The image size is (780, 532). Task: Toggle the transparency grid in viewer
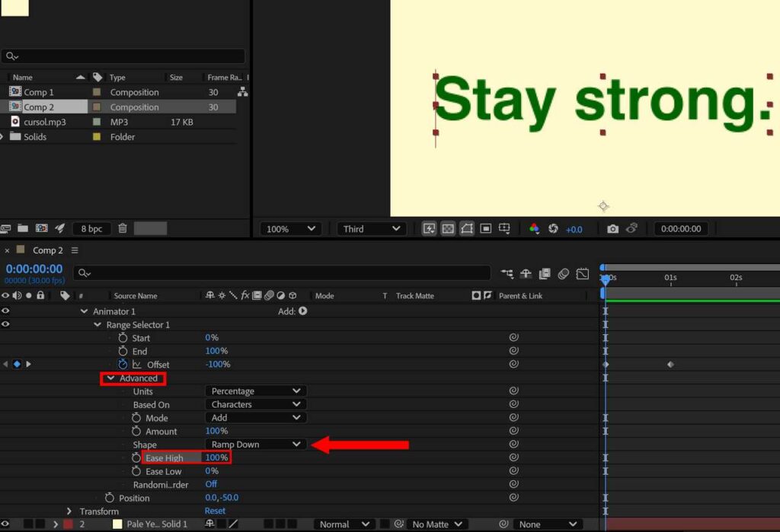pos(448,229)
